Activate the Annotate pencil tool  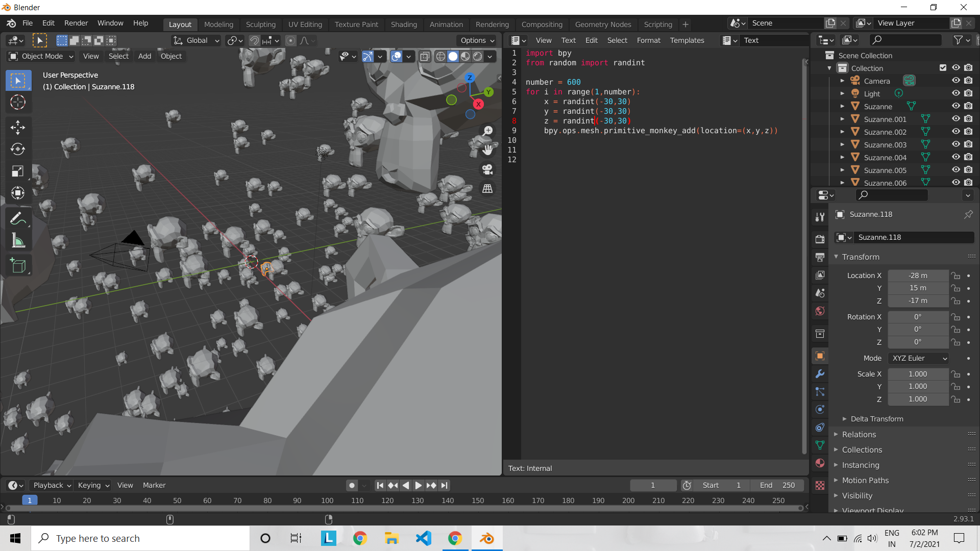pyautogui.click(x=18, y=219)
